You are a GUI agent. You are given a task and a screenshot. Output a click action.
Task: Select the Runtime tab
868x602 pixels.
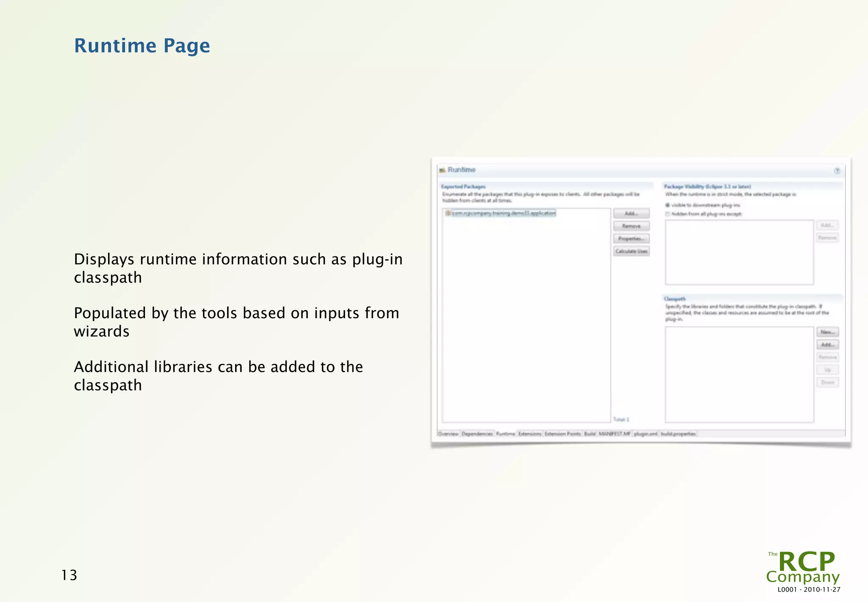point(505,434)
